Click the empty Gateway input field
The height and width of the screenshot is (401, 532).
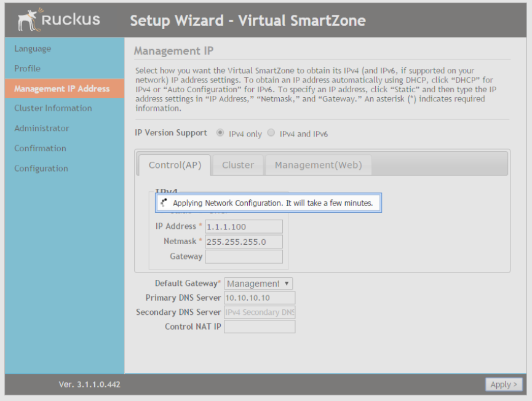244,256
